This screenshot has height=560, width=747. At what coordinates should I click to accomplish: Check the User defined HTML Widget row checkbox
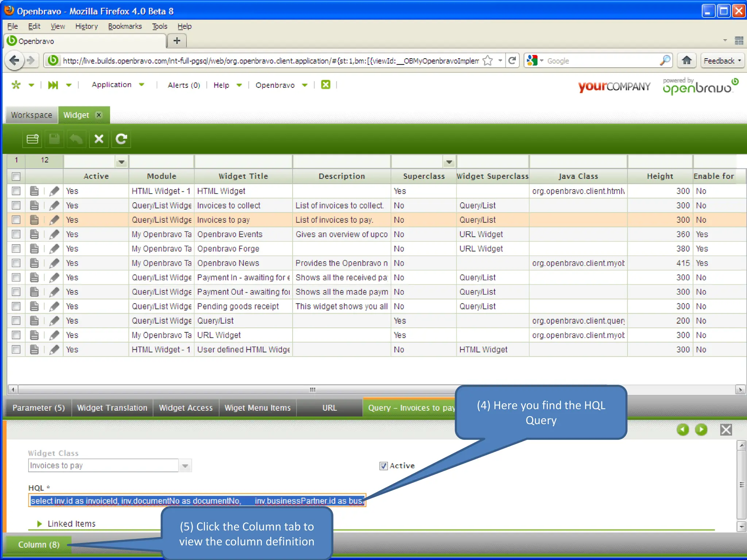(16, 350)
